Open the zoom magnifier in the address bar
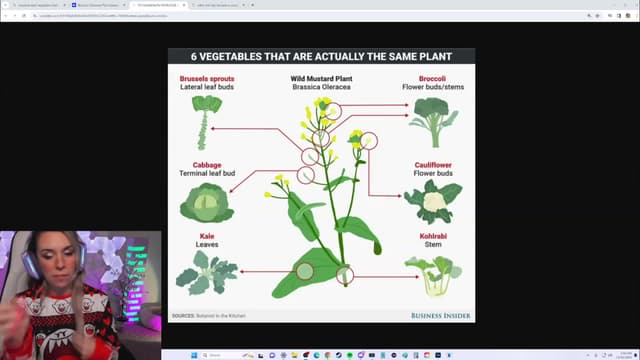Viewport: 640px width, 360px height. 589,16
